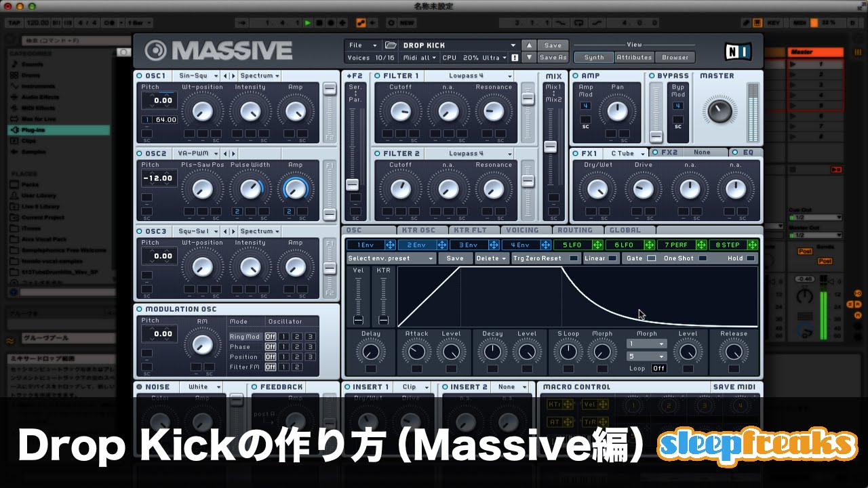The width and height of the screenshot is (868, 488).
Task: Open Noise White color dropdown
Action: point(201,387)
